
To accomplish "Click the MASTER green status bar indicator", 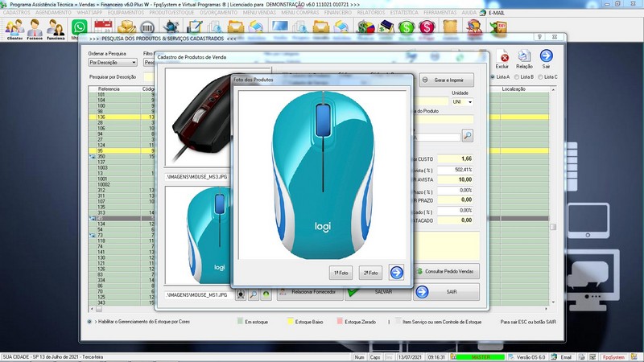I will point(481,357).
